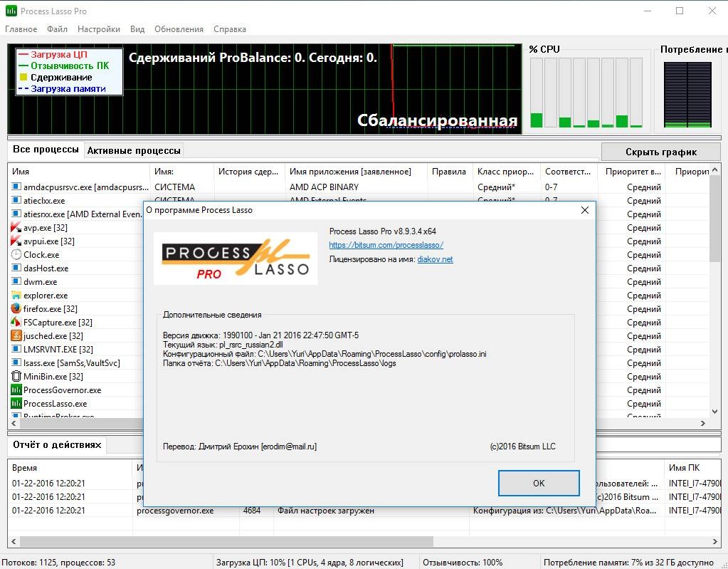
Task: Click the Clock.exe clock icon
Action: 16,254
